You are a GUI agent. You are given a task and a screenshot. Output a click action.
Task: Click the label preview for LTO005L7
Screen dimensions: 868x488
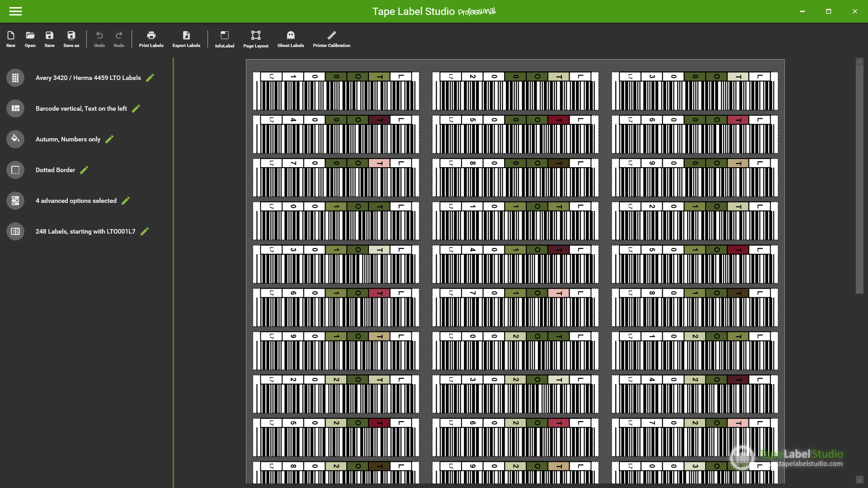pos(515,134)
